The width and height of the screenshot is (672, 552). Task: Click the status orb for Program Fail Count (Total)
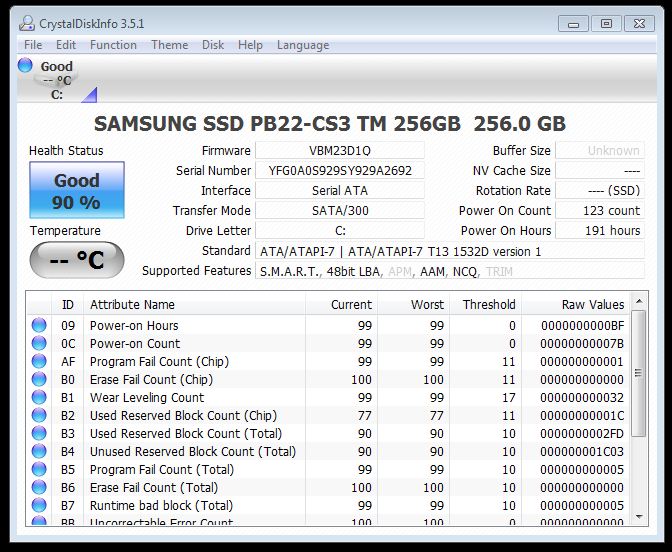pos(39,469)
